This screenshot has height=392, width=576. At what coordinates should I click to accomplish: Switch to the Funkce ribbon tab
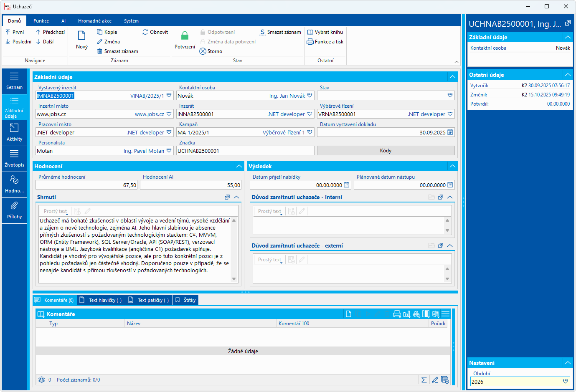tap(41, 21)
